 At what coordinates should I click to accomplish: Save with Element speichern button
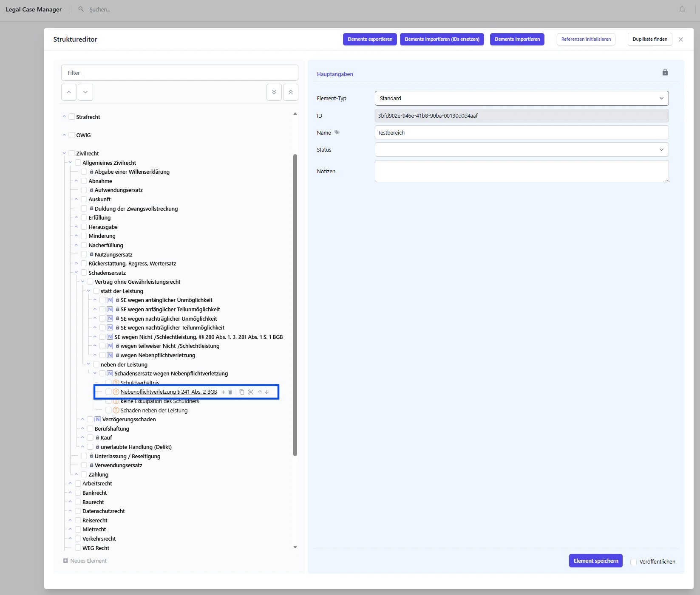tap(596, 561)
